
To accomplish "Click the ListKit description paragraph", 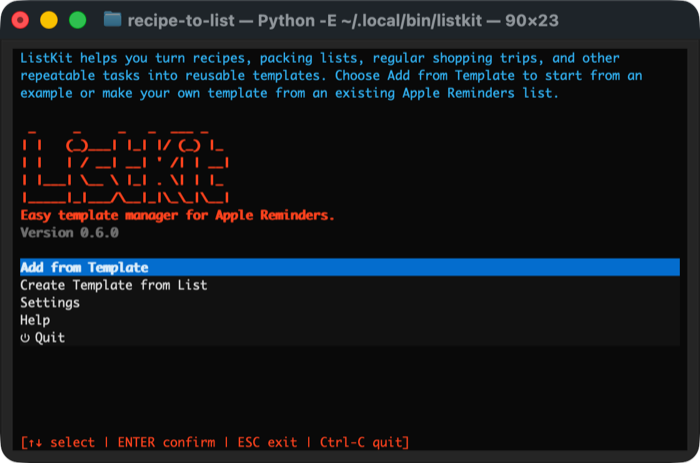I will coord(331,75).
